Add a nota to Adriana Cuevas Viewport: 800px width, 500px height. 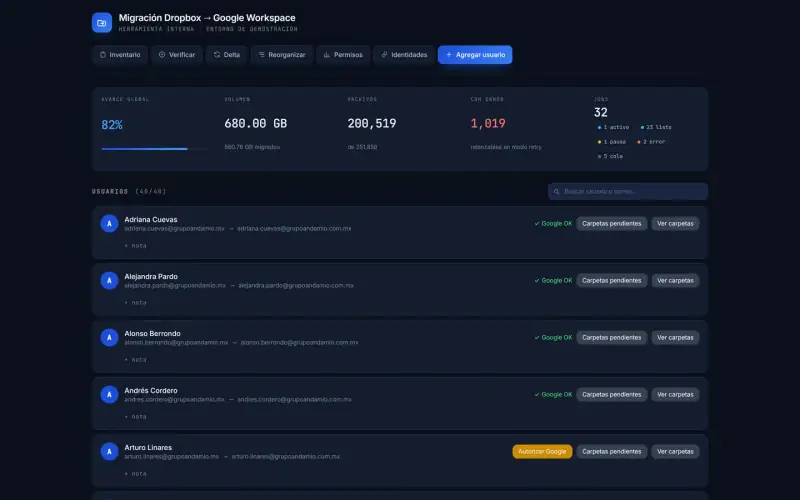pyautogui.click(x=135, y=246)
